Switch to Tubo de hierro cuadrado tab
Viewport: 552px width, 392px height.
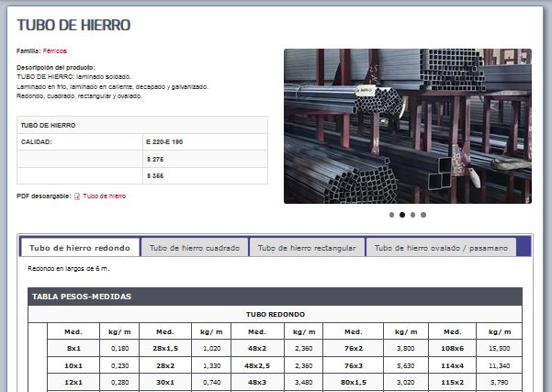(x=195, y=248)
